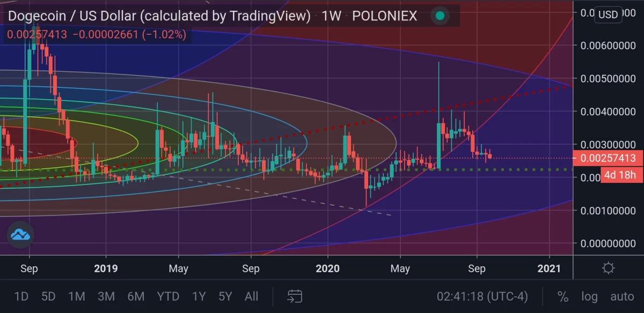Click the 1W interval label
This screenshot has height=313, width=644.
pyautogui.click(x=332, y=16)
